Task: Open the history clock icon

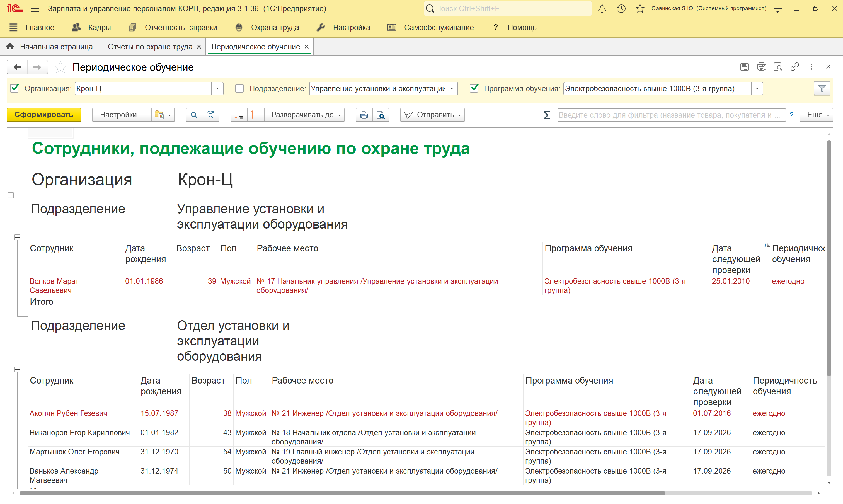Action: pos(621,8)
